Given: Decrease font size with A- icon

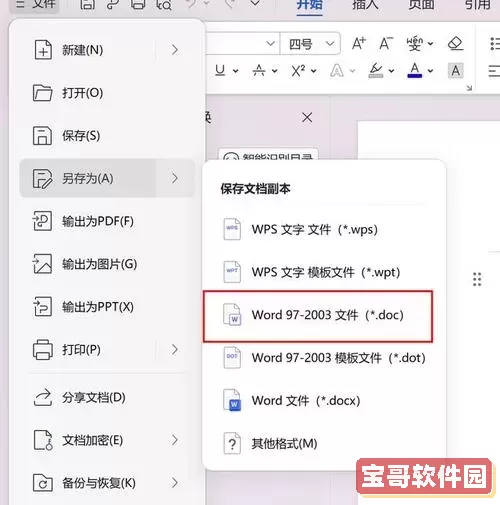Looking at the screenshot, I should [x=386, y=43].
